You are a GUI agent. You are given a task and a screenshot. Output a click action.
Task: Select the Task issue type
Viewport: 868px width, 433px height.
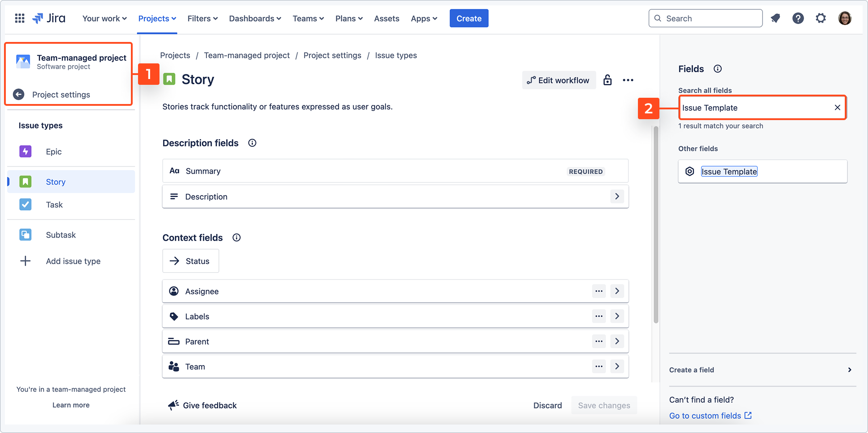coord(71,204)
